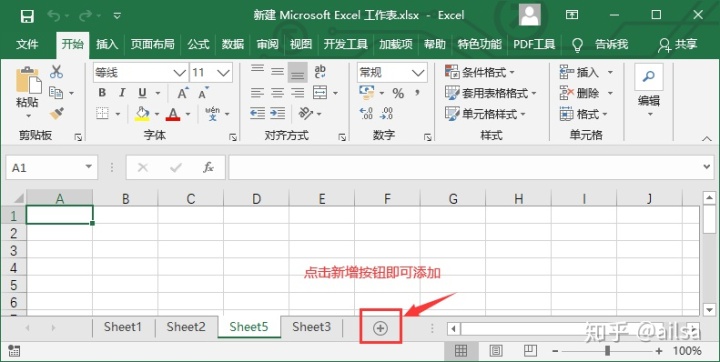
Task: Click the Format (格式) cells button
Action: click(583, 114)
